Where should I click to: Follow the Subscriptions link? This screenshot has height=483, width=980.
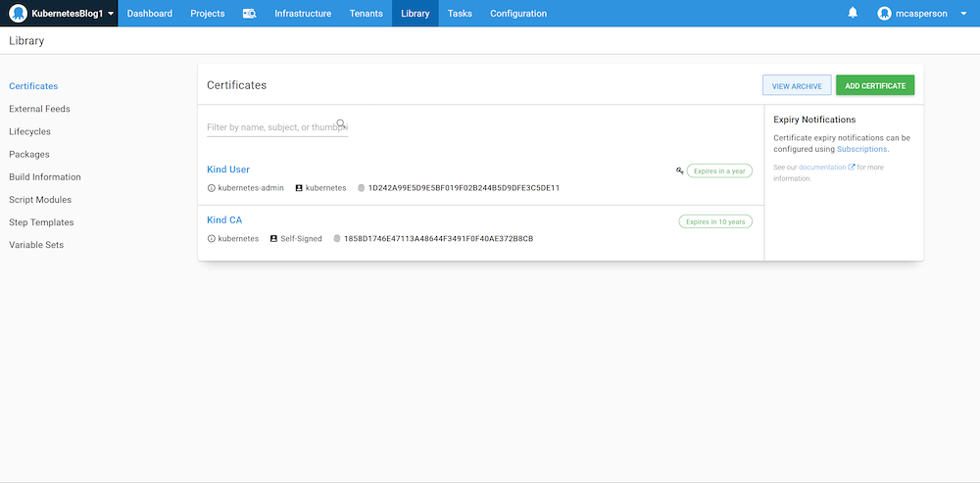[x=861, y=149]
